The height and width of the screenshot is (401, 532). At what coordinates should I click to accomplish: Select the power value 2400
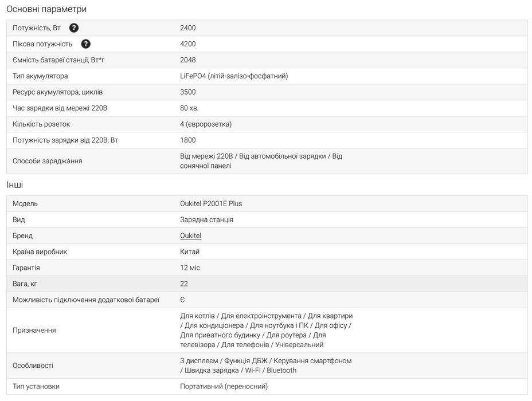pyautogui.click(x=187, y=28)
